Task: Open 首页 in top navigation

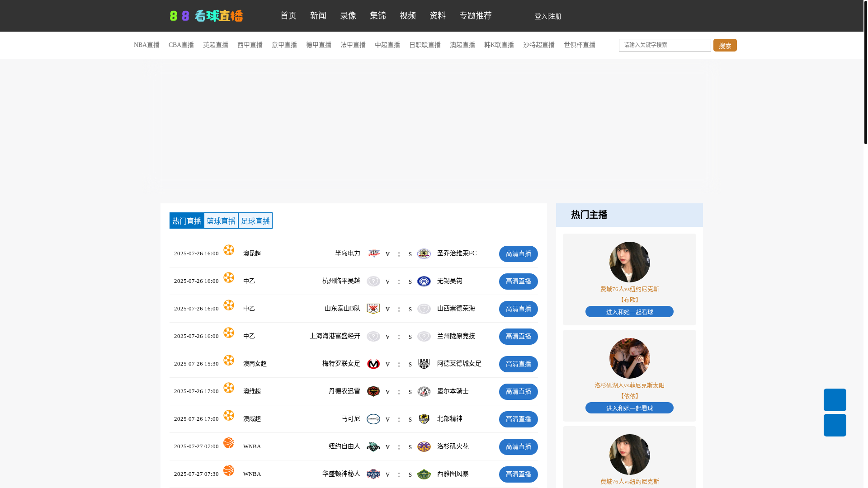Action: point(288,16)
